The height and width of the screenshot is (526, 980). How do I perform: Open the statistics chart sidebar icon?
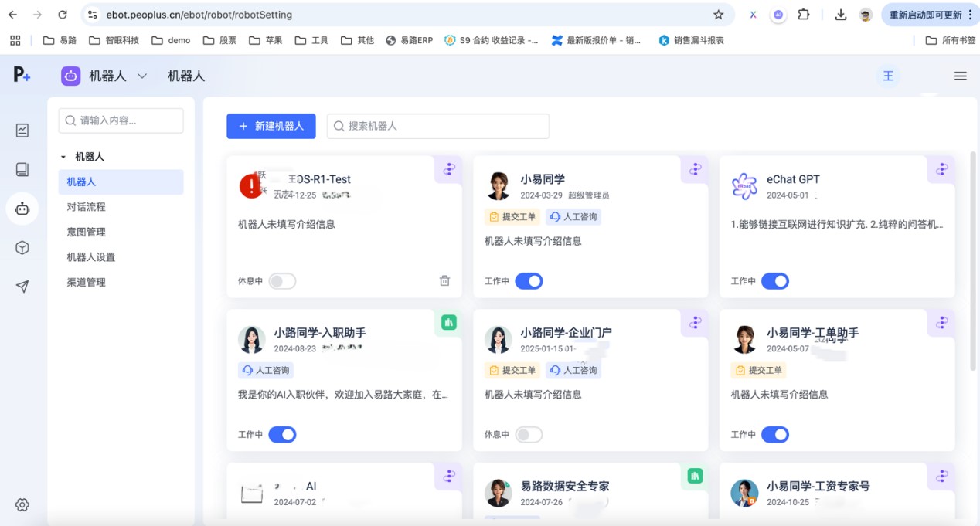click(22, 131)
